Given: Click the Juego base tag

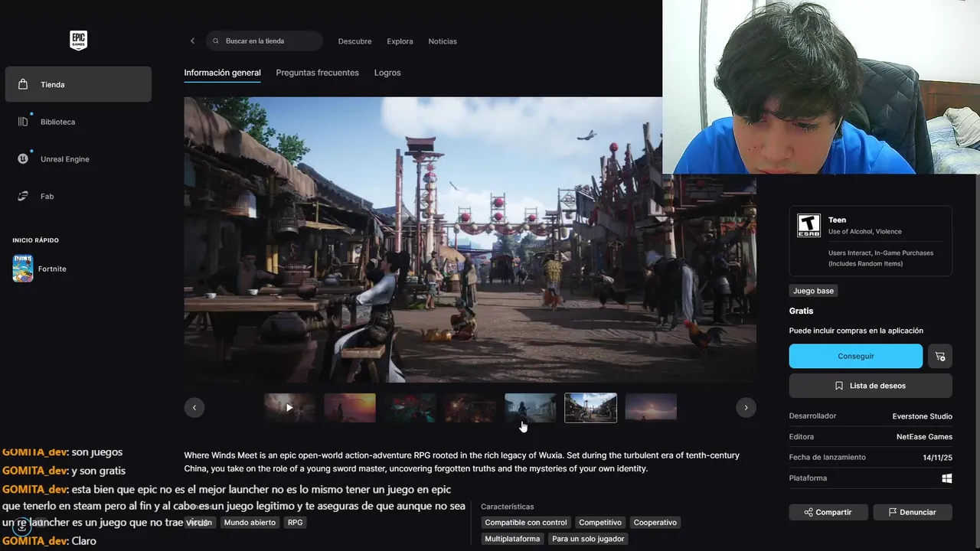Looking at the screenshot, I should tap(813, 291).
